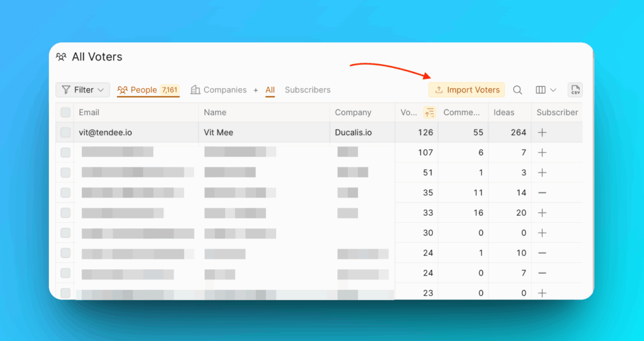Toggle the select-all checkbox in header
Screen dimensions: 644x341
coord(65,113)
